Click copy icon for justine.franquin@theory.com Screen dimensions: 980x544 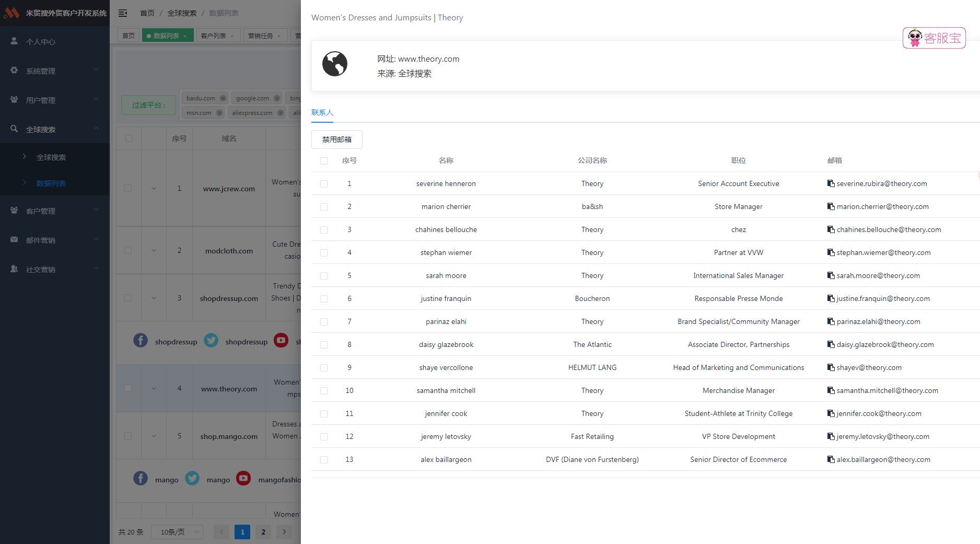[831, 298]
